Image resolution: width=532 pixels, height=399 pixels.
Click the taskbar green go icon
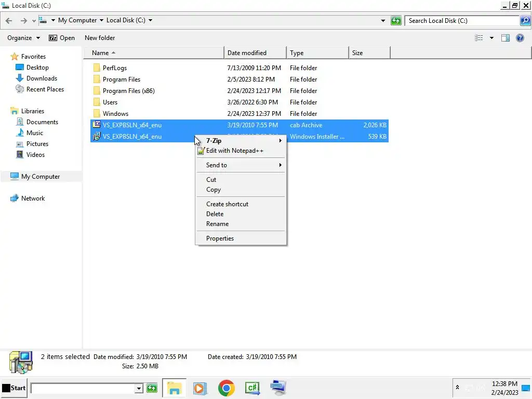pyautogui.click(x=152, y=388)
